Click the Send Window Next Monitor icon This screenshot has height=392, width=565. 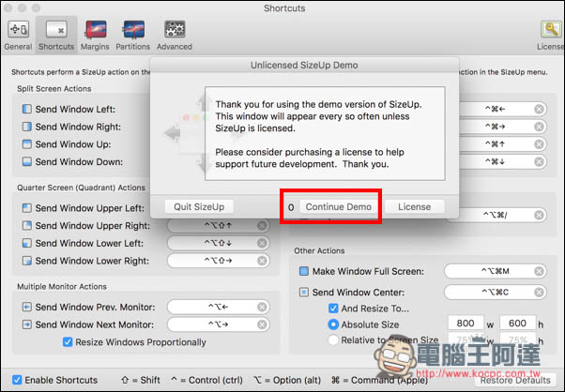[x=26, y=324]
